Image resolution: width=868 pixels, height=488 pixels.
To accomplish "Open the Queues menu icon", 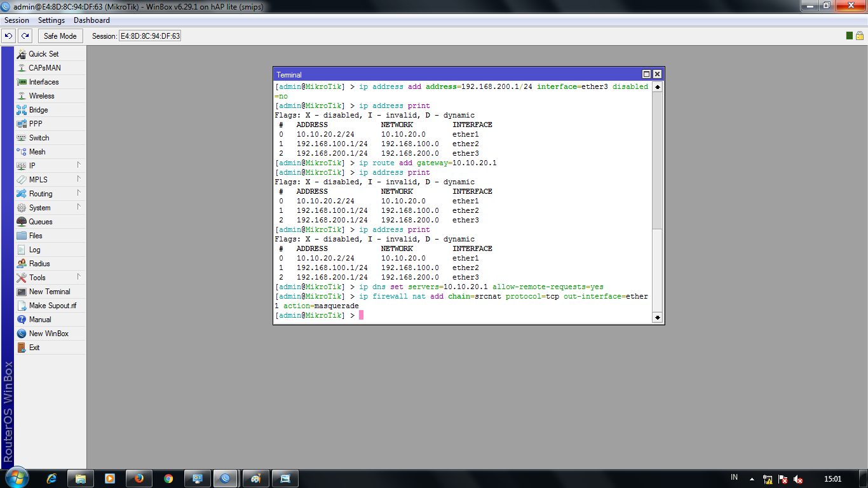I will pos(22,222).
